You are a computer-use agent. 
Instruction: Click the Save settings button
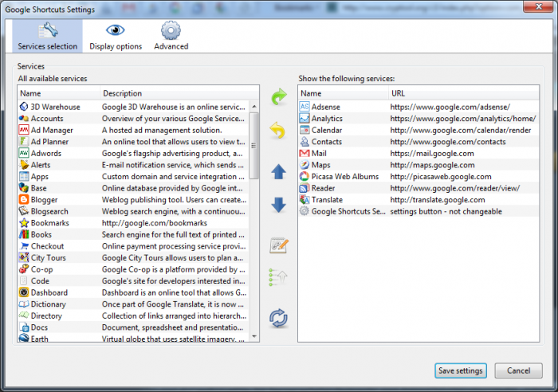point(461,370)
